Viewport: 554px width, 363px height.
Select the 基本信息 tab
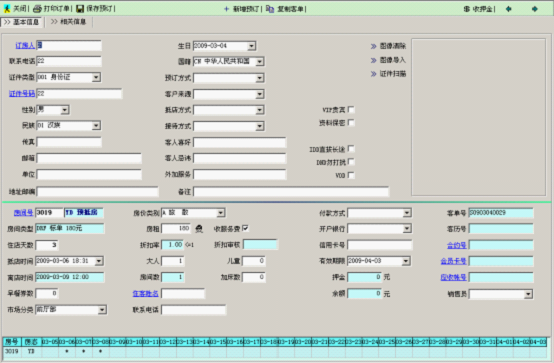point(22,22)
